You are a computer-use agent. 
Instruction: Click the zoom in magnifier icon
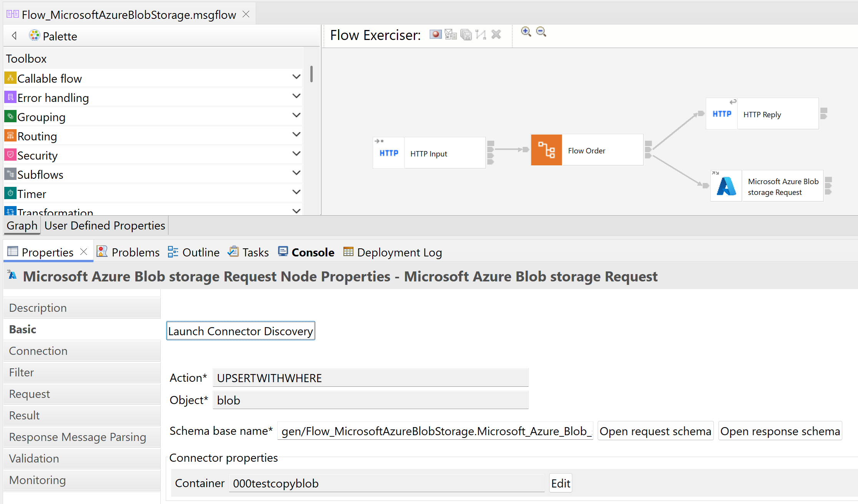[526, 32]
